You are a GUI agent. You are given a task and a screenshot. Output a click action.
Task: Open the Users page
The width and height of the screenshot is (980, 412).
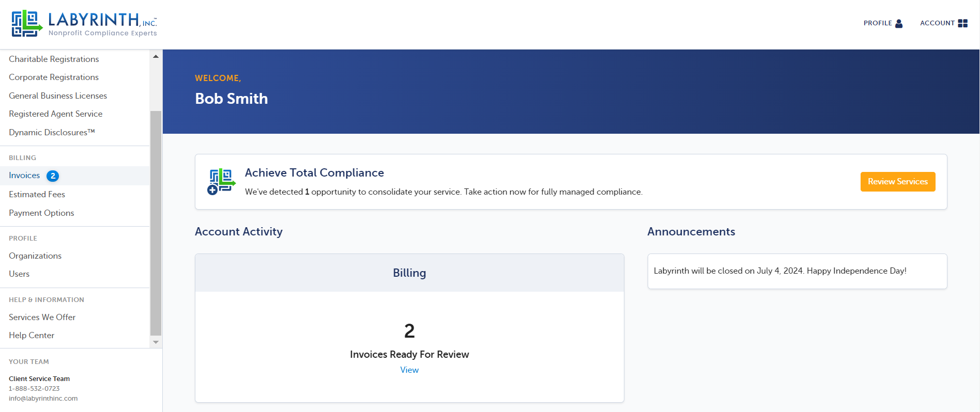pos(19,274)
